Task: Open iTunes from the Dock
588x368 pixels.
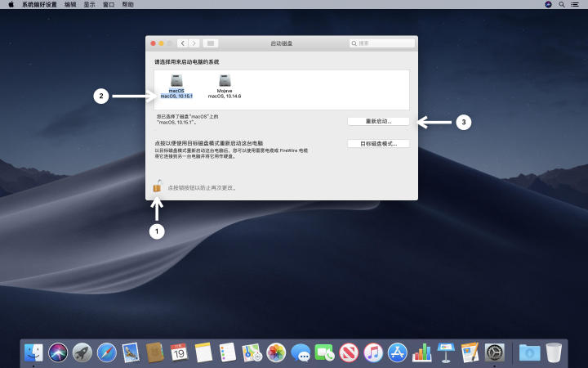Action: click(373, 352)
